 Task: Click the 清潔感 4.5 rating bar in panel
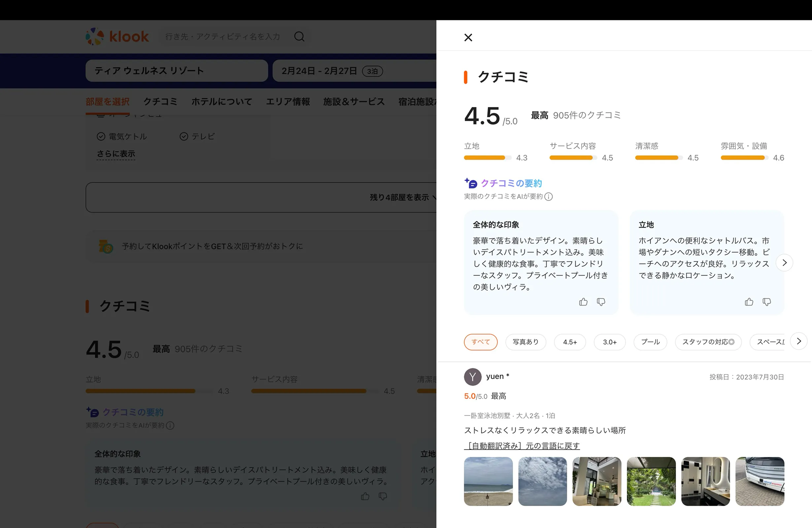(x=659, y=158)
